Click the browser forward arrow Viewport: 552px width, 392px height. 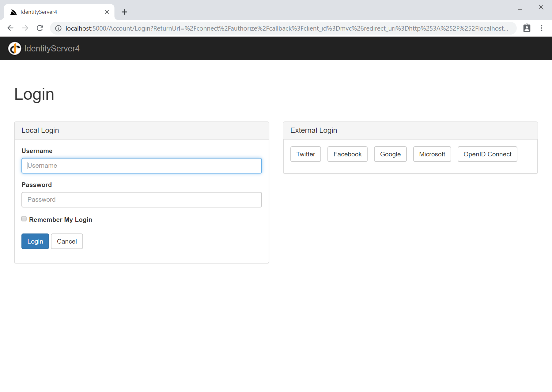25,28
